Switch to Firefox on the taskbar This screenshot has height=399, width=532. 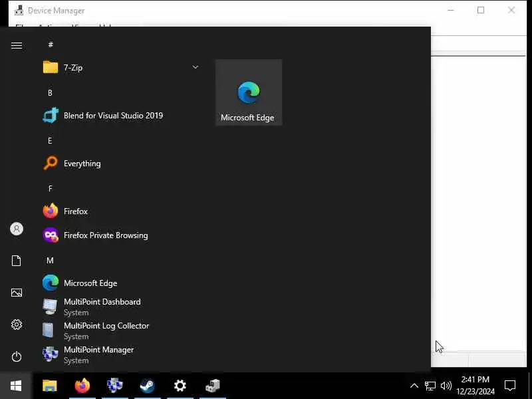coord(82,386)
